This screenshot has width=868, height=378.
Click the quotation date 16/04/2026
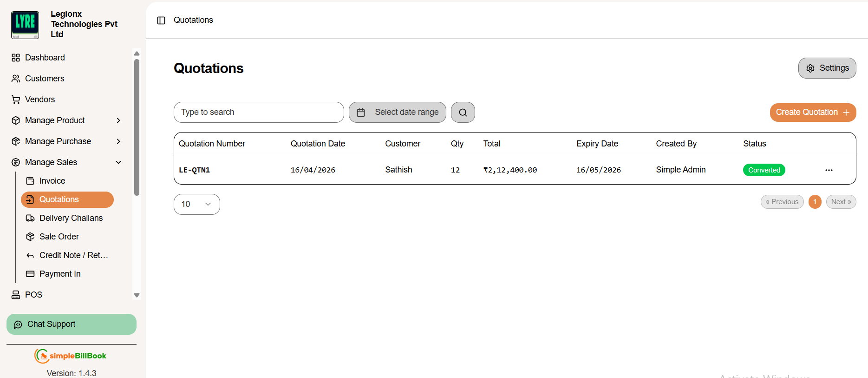[313, 170]
